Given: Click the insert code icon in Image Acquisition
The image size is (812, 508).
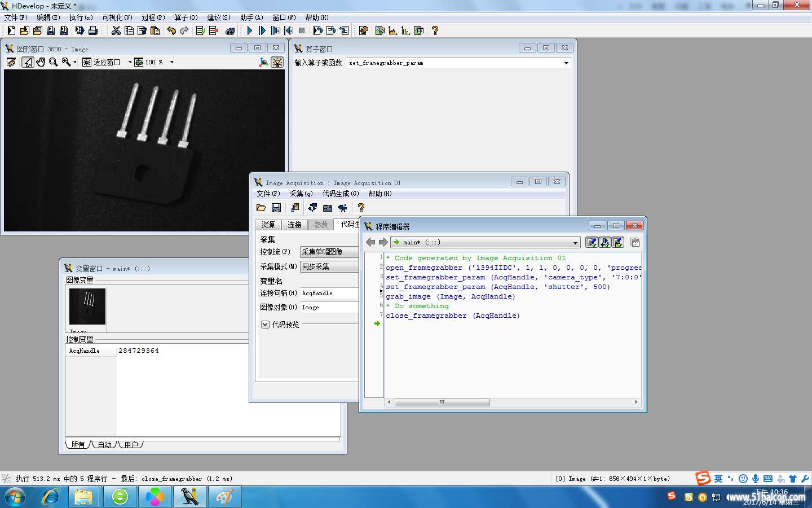Looking at the screenshot, I should (294, 208).
